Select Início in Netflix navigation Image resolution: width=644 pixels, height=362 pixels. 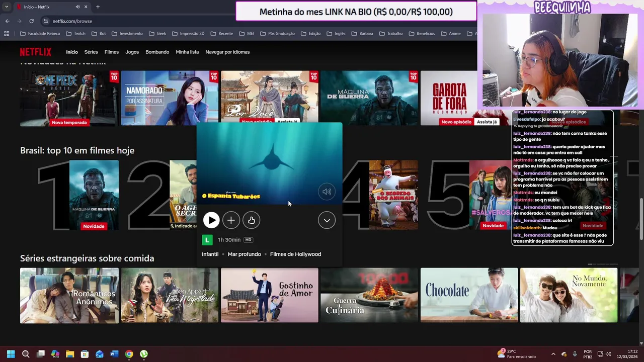(x=72, y=52)
